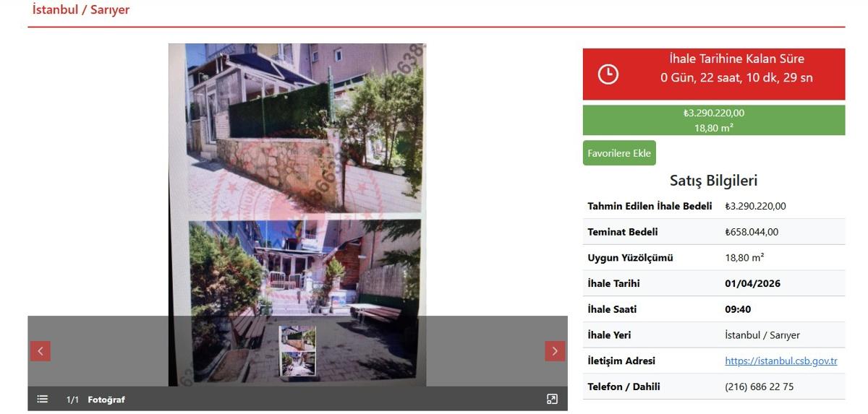This screenshot has height=414, width=868.
Task: Open the photo list menu icon
Action: (x=43, y=399)
